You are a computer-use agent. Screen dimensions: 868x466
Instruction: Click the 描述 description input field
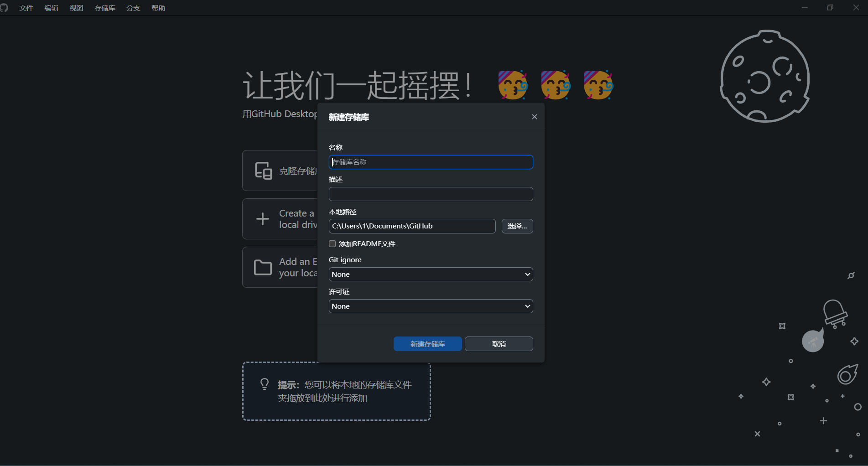[x=431, y=194]
